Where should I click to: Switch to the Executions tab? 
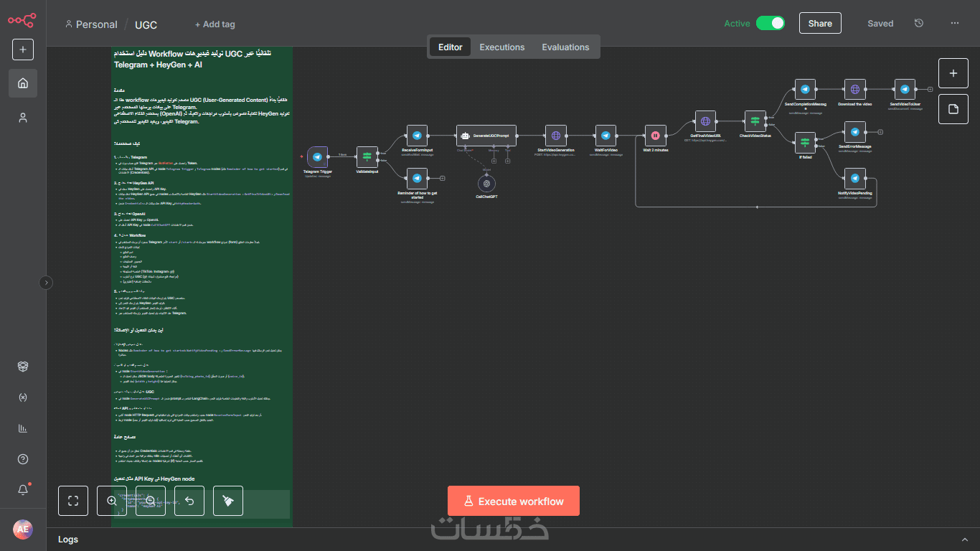[x=502, y=47]
